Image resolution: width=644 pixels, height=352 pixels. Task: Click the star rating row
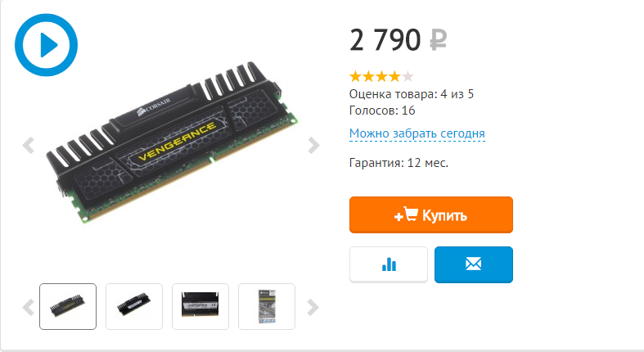click(381, 76)
